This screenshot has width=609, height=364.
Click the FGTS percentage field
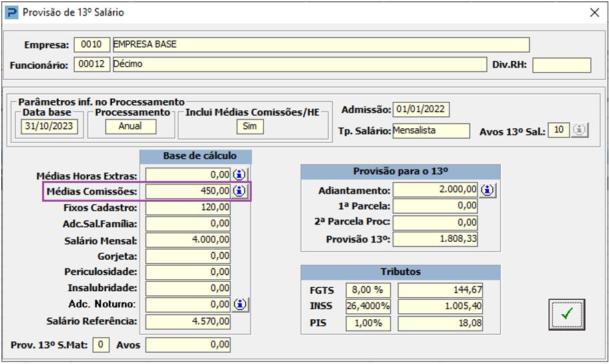point(367,290)
